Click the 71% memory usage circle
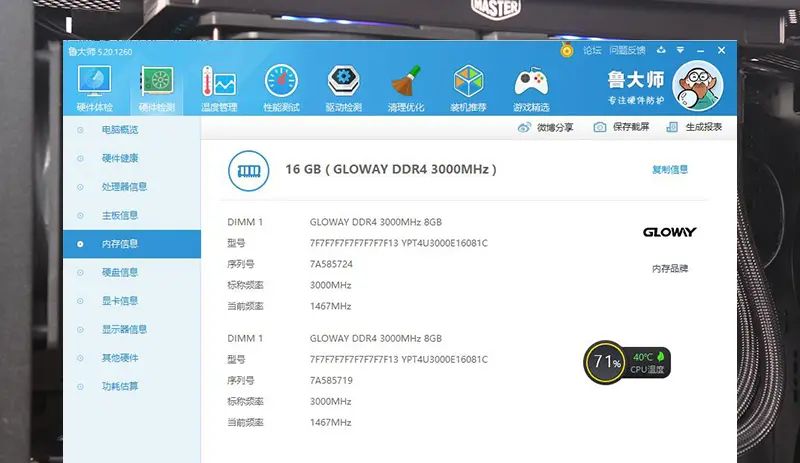 tap(605, 362)
